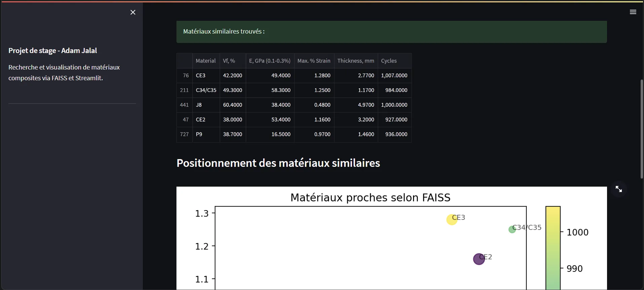Click the 'Positionnement des matériaux similaires' heading
This screenshot has height=290, width=644.
click(x=278, y=163)
